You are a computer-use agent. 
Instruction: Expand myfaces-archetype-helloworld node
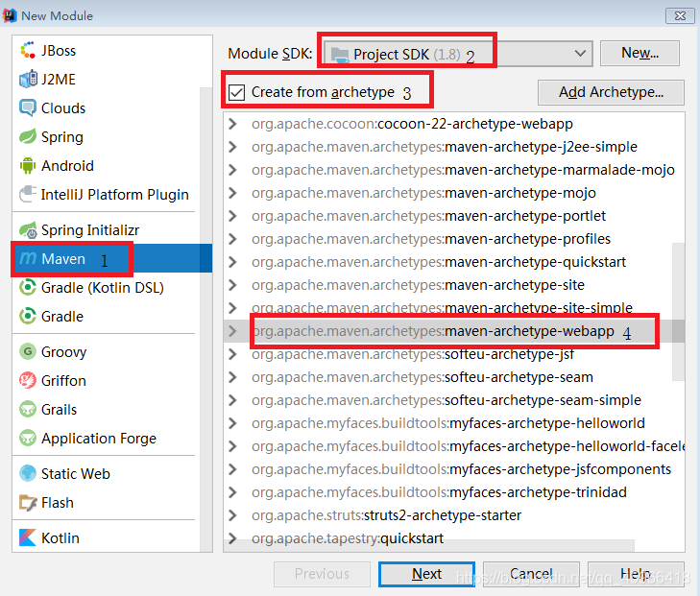232,423
